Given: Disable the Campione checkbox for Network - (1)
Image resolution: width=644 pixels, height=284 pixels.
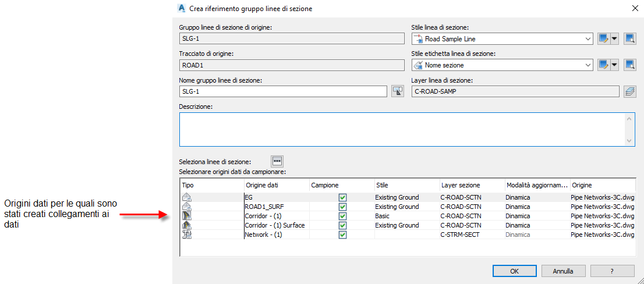Looking at the screenshot, I should 342,235.
